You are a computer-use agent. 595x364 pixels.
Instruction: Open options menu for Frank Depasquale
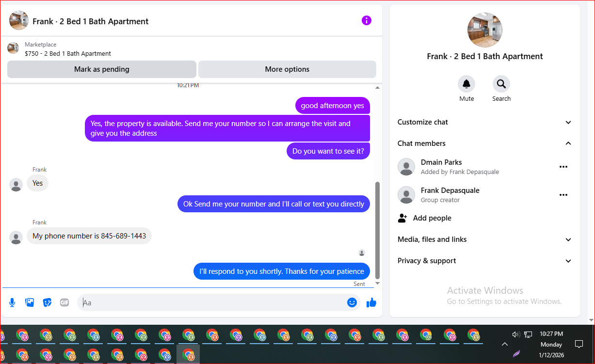[563, 195]
